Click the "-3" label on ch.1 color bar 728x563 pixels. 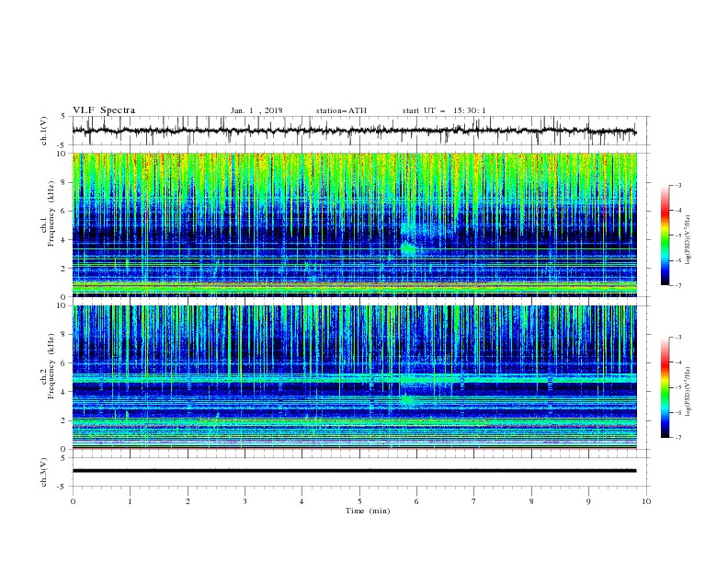pos(677,185)
